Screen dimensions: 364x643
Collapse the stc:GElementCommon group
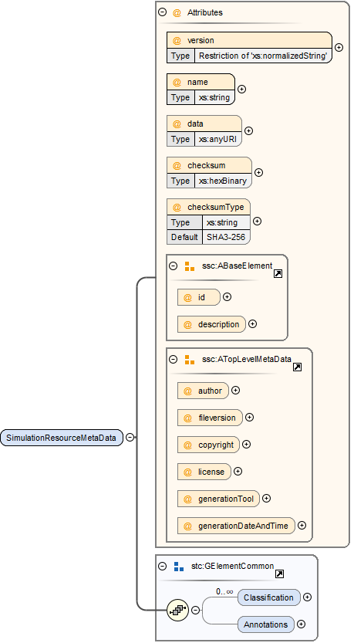[x=162, y=567]
